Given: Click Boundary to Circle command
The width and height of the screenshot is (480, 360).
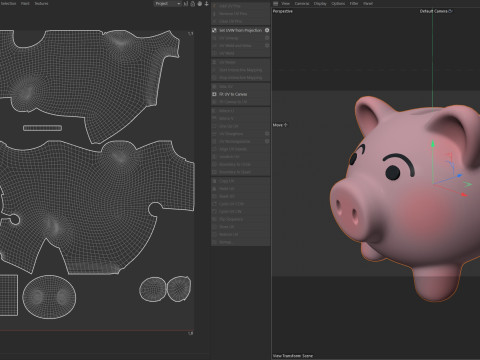Looking at the screenshot, I should pyautogui.click(x=232, y=164).
